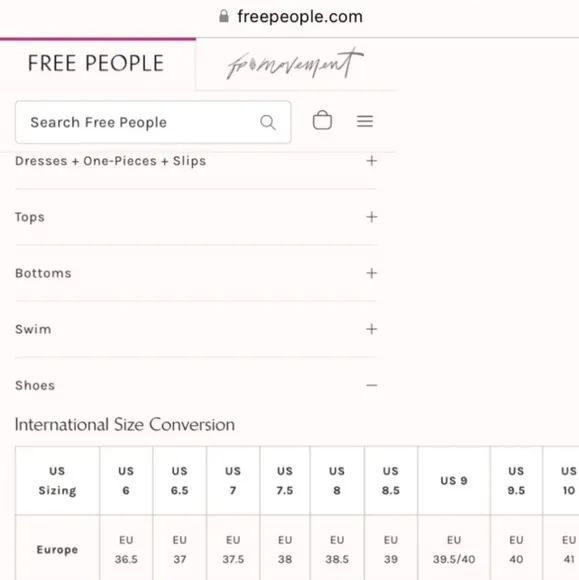Open the hamburger menu icon
This screenshot has width=579, height=580.
coord(365,121)
